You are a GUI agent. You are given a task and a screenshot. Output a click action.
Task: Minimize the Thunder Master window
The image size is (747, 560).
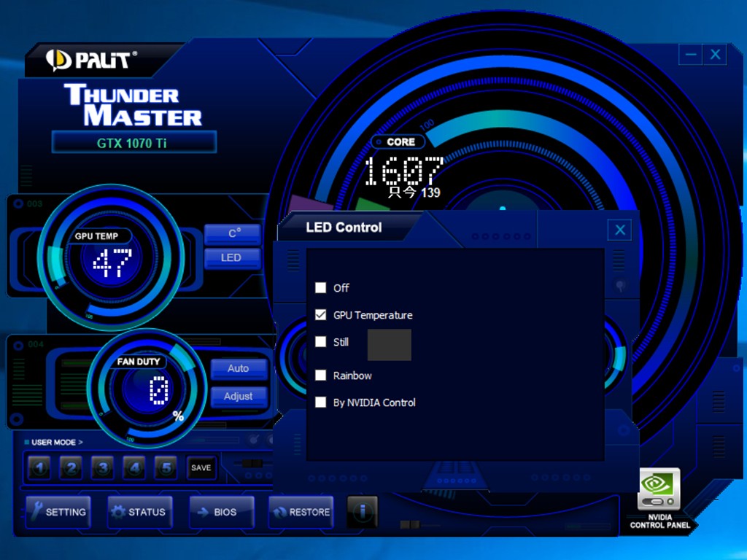[x=691, y=54]
